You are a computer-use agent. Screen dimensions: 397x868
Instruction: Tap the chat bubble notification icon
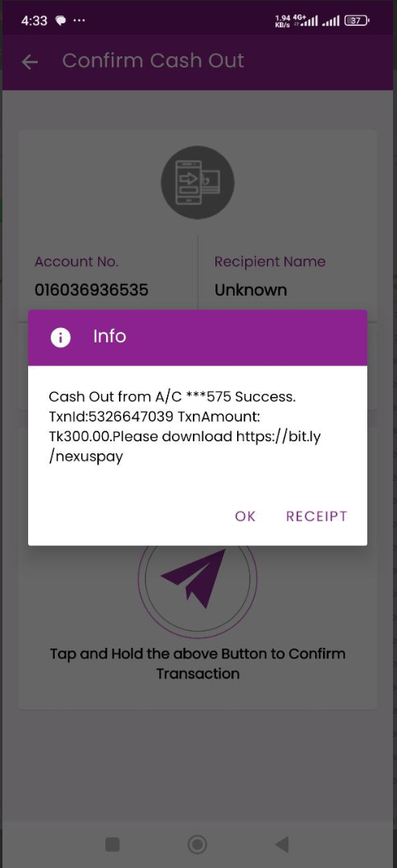(59, 20)
